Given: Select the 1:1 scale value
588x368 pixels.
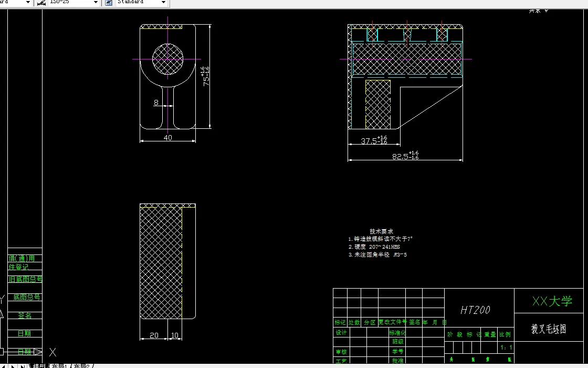Looking at the screenshot, I should (506, 347).
